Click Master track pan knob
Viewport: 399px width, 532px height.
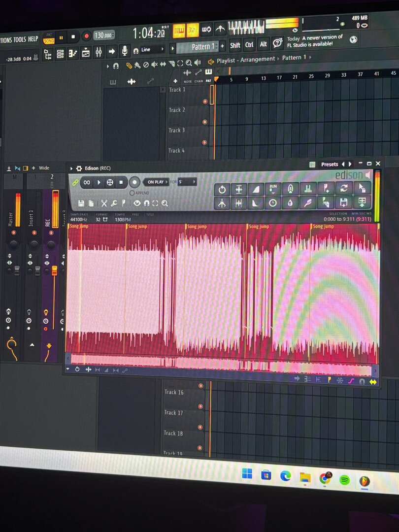tap(13, 244)
